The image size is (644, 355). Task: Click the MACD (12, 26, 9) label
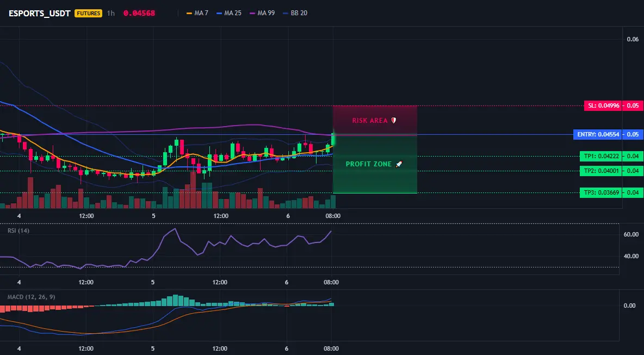31,297
